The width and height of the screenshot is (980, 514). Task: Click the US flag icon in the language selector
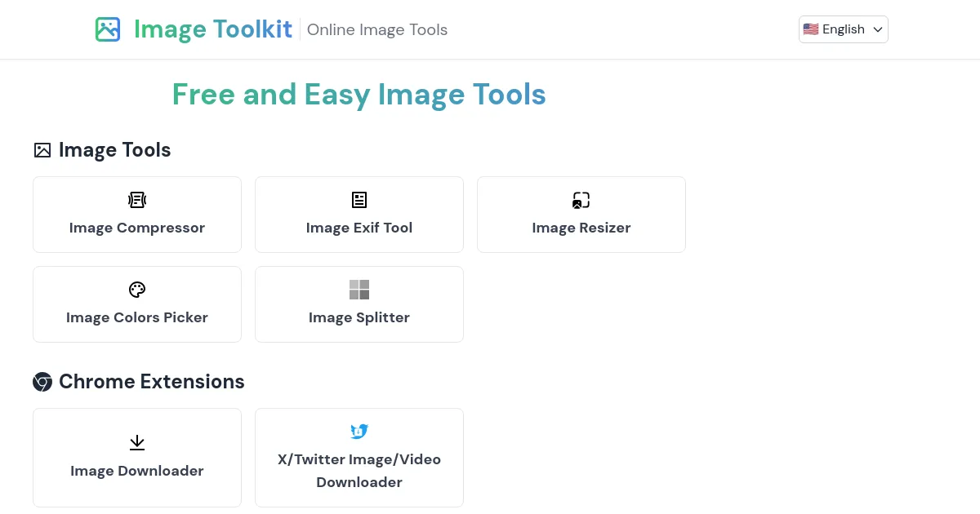coord(811,29)
